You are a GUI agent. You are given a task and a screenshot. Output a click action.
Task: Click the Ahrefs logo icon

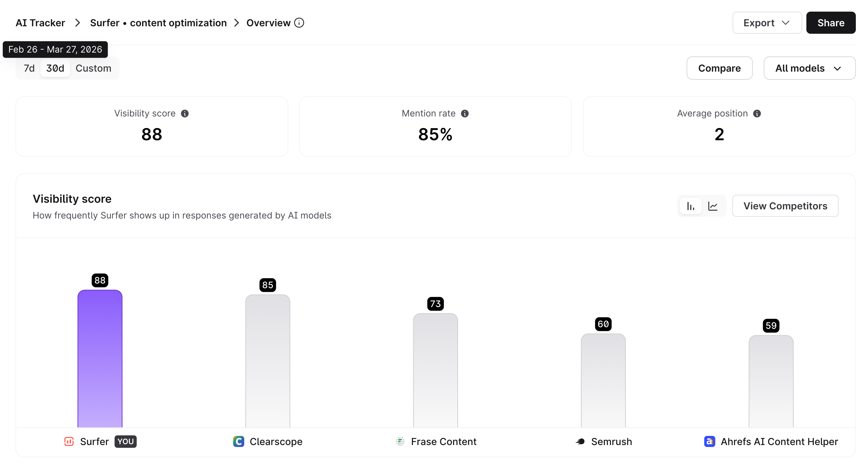click(710, 441)
